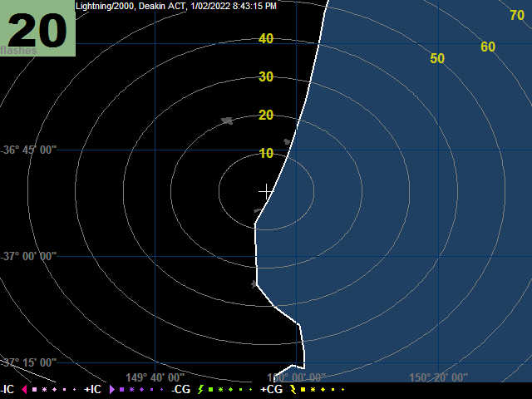Screen dimensions: 532x399
Task: Click the yellow +CG lightning bolt icon
Action: tap(292, 389)
